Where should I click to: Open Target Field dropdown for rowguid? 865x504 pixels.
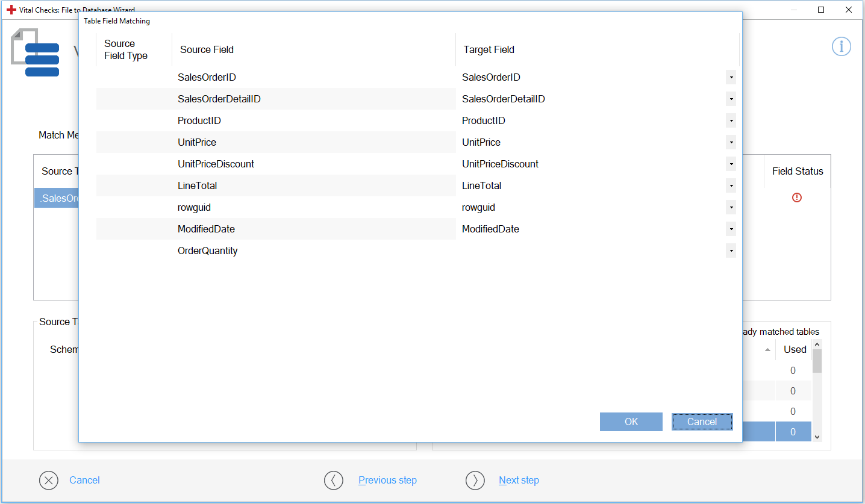(x=731, y=207)
